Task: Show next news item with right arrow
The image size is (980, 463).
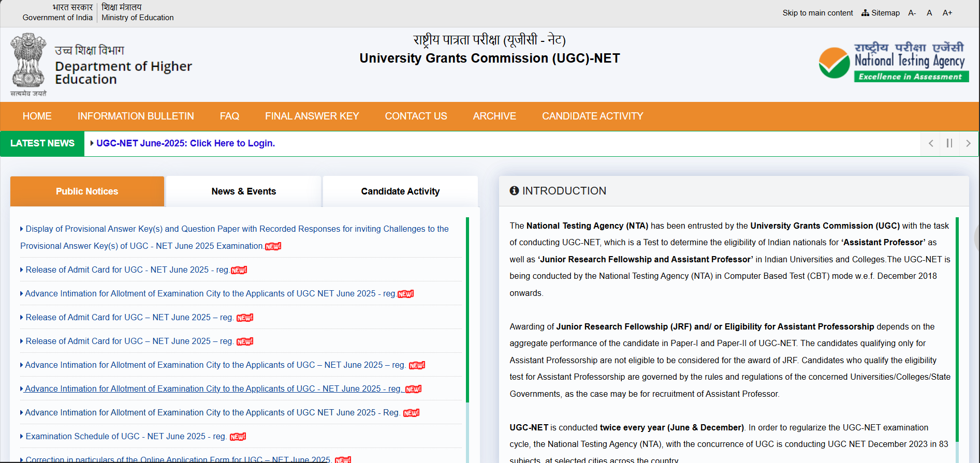Action: point(968,143)
